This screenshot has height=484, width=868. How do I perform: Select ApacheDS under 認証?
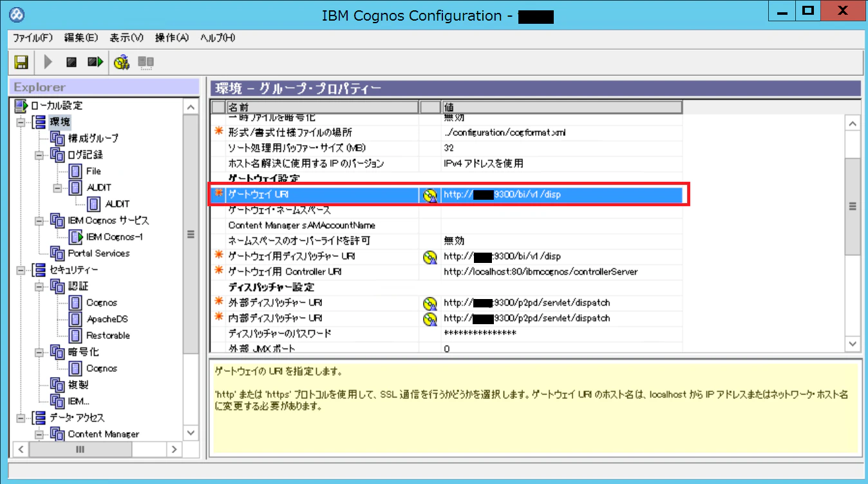pyautogui.click(x=107, y=319)
